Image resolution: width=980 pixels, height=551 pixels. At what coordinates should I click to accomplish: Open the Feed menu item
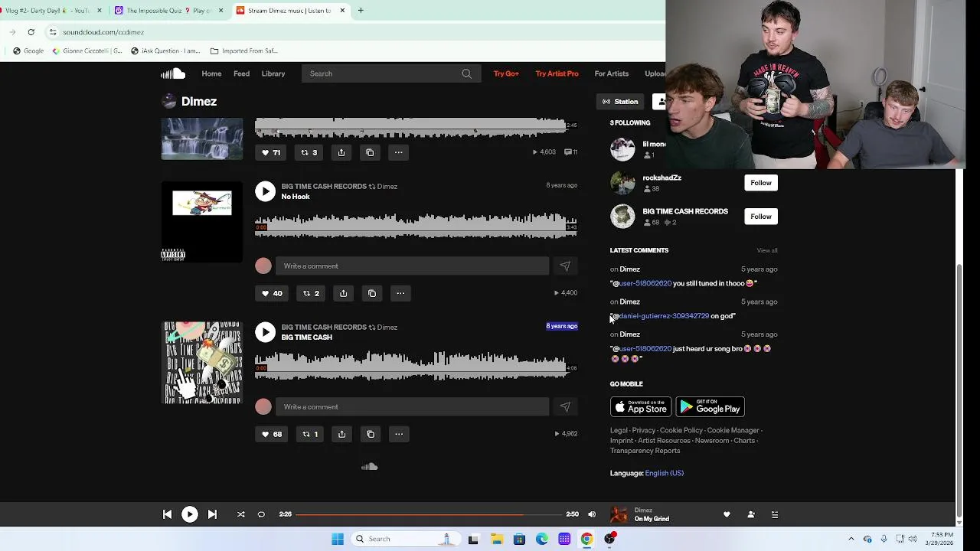pos(241,73)
